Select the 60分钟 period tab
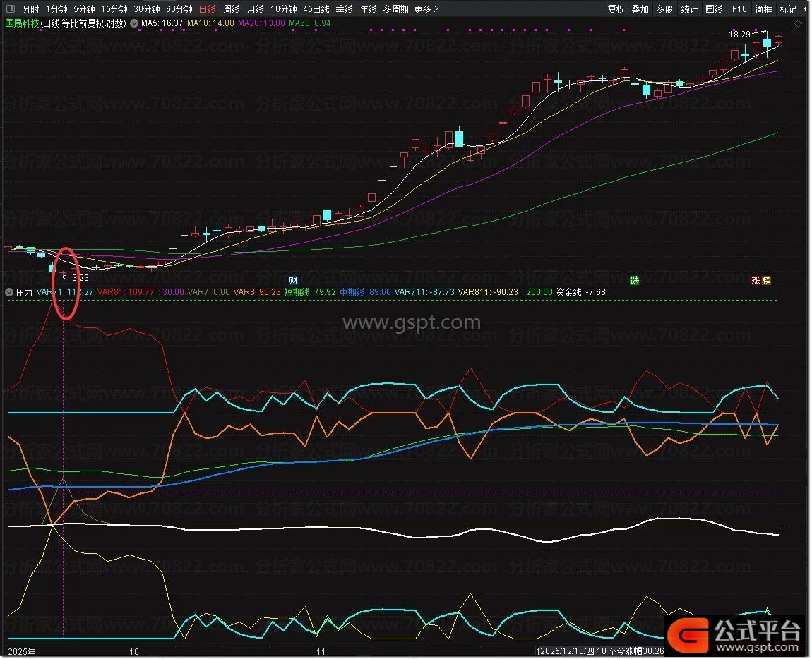The width and height of the screenshot is (812, 659). pyautogui.click(x=179, y=9)
